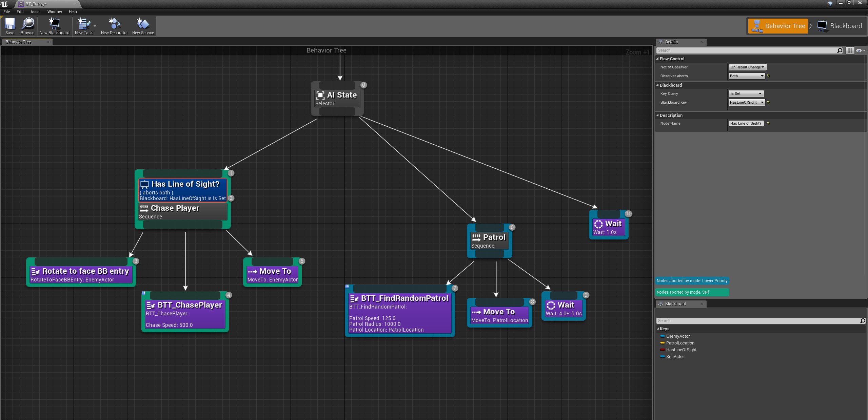Open the property matrix grid icon in Details

[850, 50]
